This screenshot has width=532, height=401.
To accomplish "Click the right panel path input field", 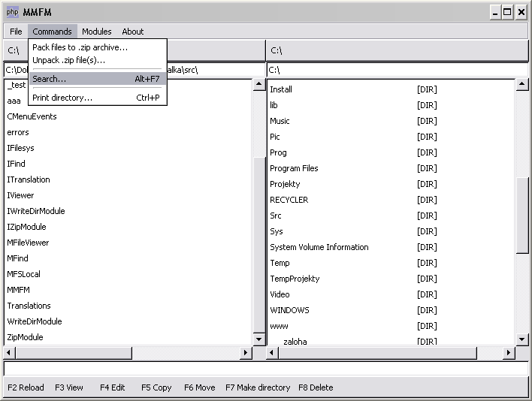I will [397, 70].
